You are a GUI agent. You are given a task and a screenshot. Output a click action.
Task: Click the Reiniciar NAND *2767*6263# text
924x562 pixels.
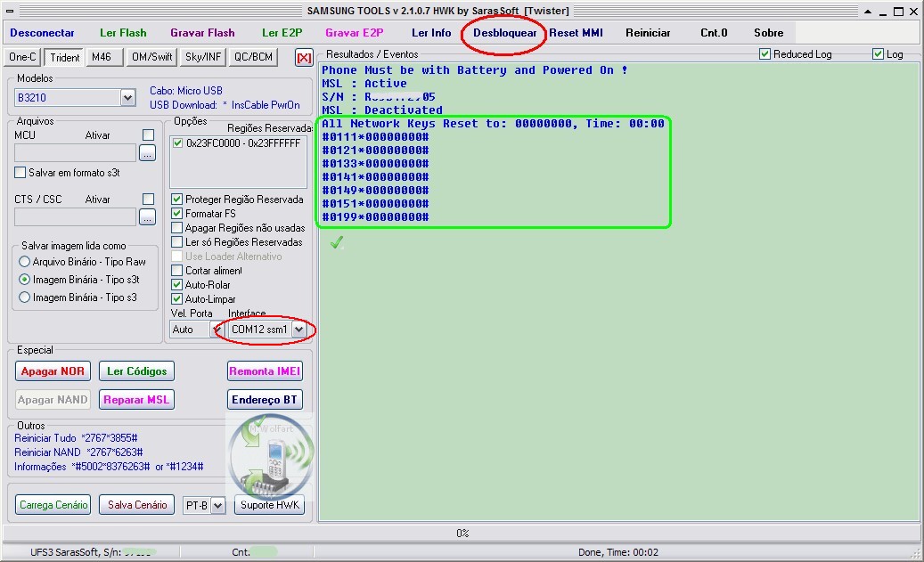[x=78, y=452]
